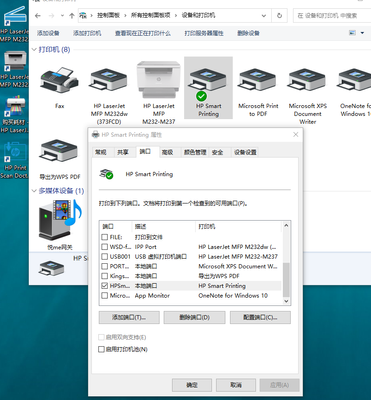Tick the WSD port checkbox

click(105, 247)
